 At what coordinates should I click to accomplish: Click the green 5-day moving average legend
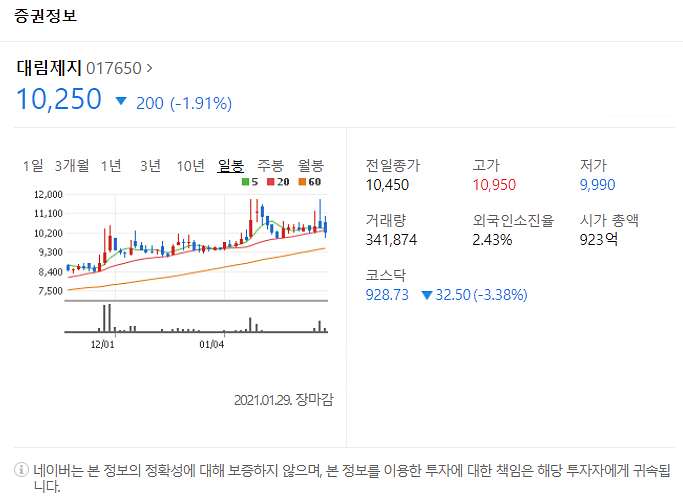coord(250,182)
